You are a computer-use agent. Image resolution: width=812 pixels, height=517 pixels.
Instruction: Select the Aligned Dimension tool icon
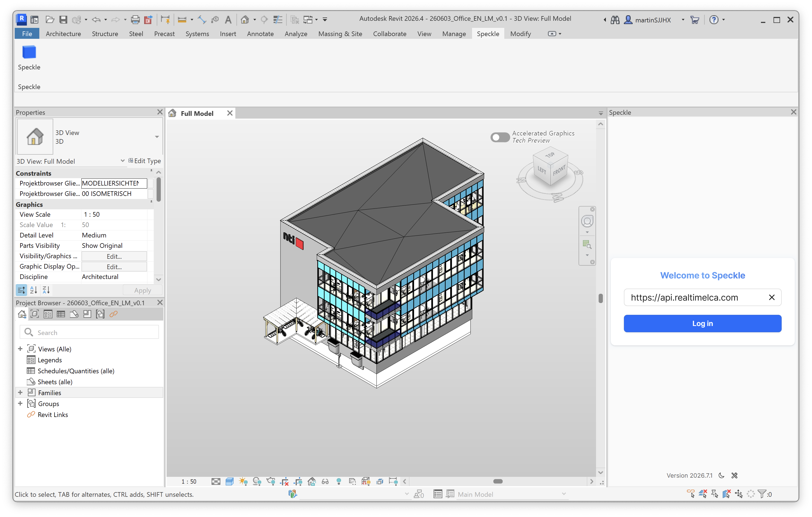[x=202, y=20]
